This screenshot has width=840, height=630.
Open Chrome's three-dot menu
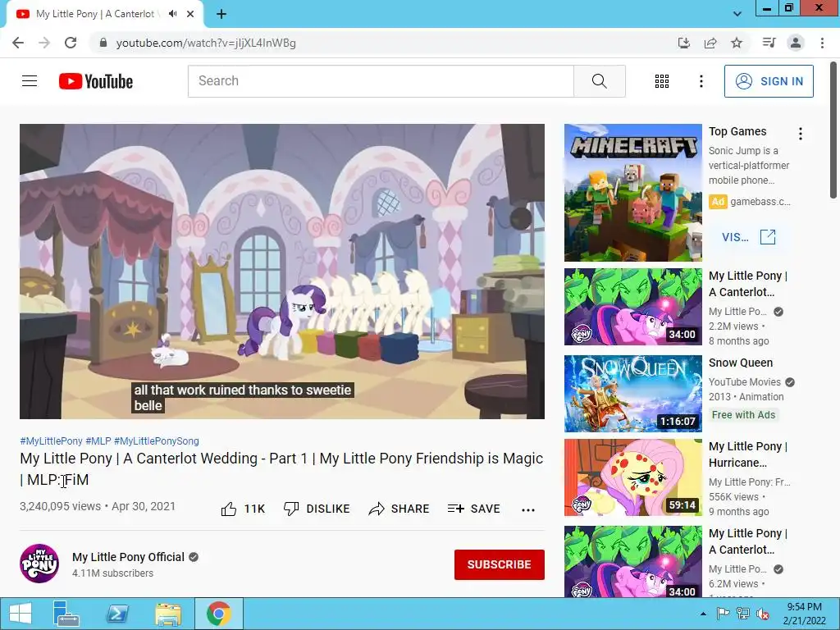pos(822,43)
